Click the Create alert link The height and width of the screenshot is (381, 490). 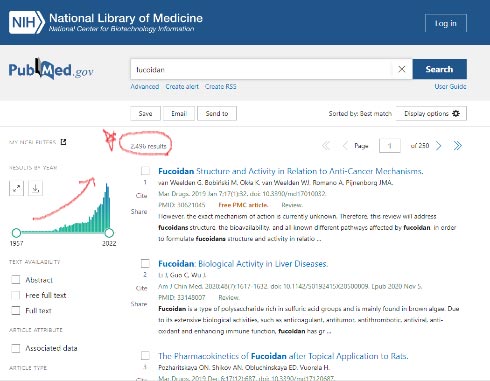click(182, 87)
